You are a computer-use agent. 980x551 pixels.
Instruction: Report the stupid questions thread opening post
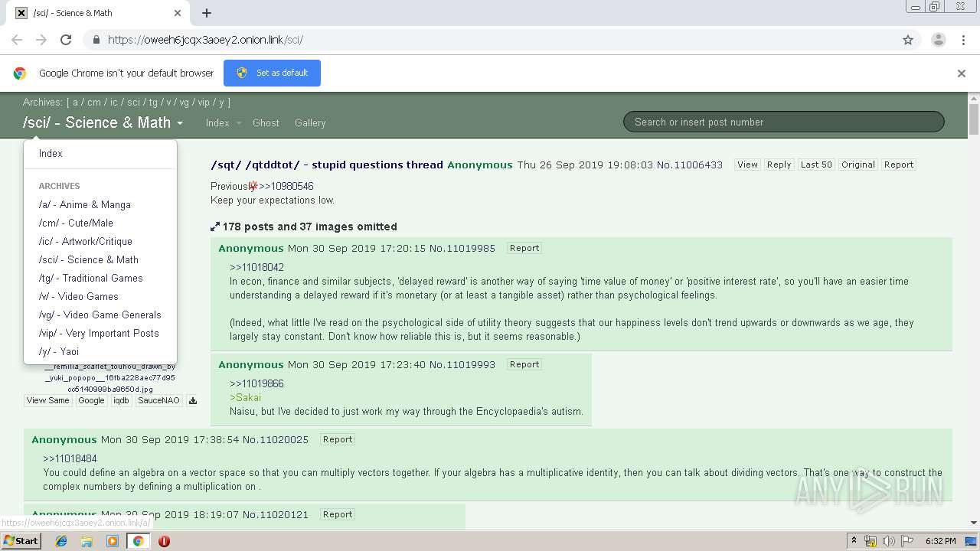tap(899, 165)
